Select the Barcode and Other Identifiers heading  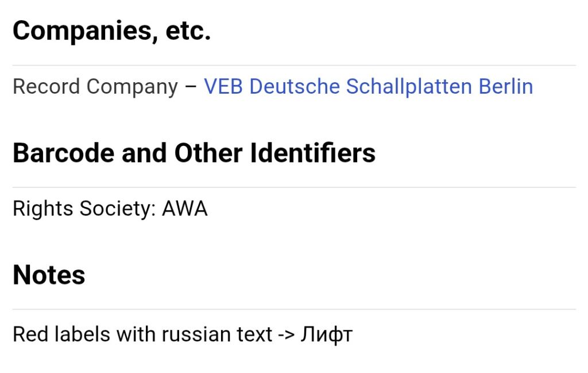click(194, 153)
